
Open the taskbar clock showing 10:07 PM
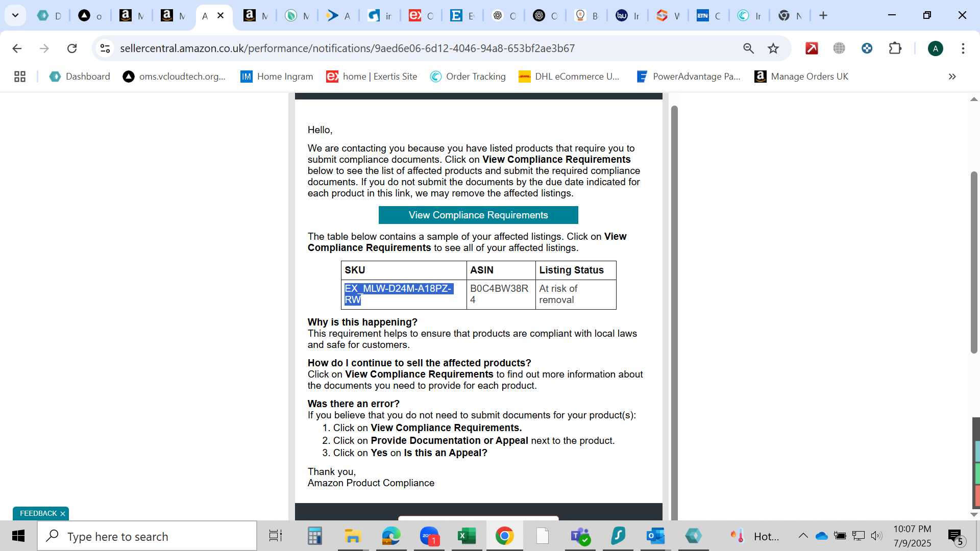pyautogui.click(x=912, y=536)
